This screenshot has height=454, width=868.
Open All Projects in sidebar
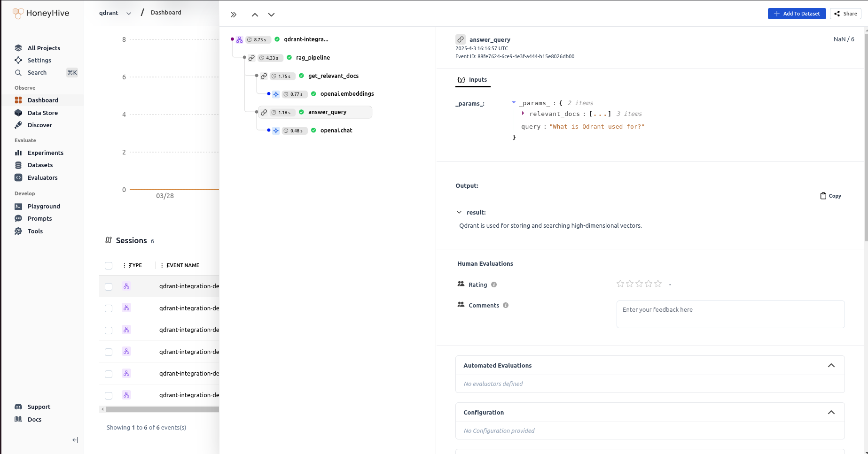[44, 48]
